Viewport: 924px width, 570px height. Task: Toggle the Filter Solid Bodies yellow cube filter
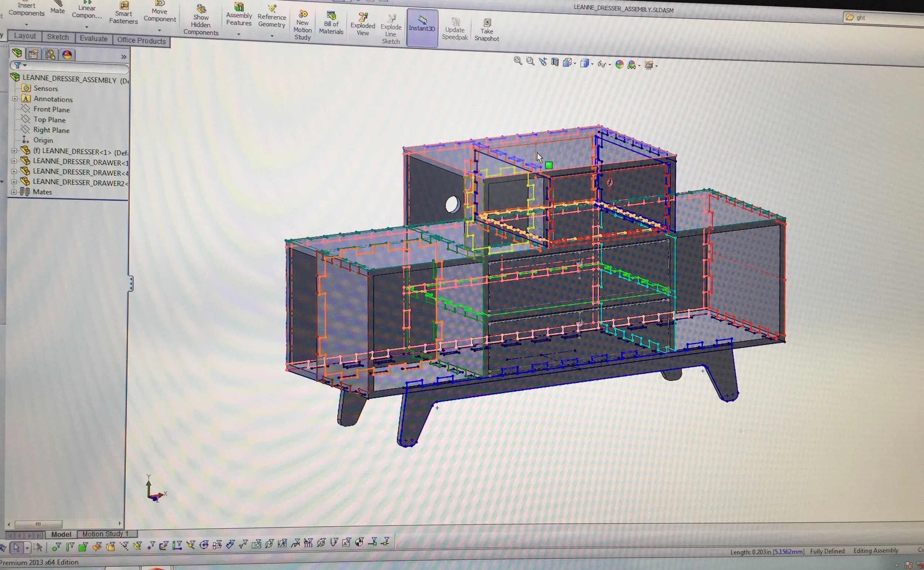coord(111,546)
